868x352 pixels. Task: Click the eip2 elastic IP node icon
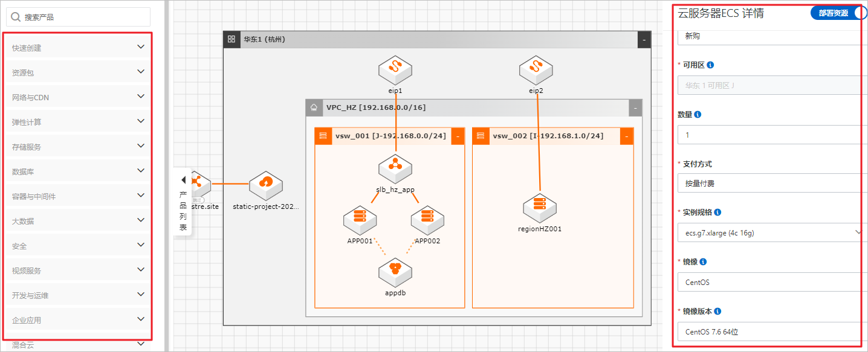[x=536, y=69]
